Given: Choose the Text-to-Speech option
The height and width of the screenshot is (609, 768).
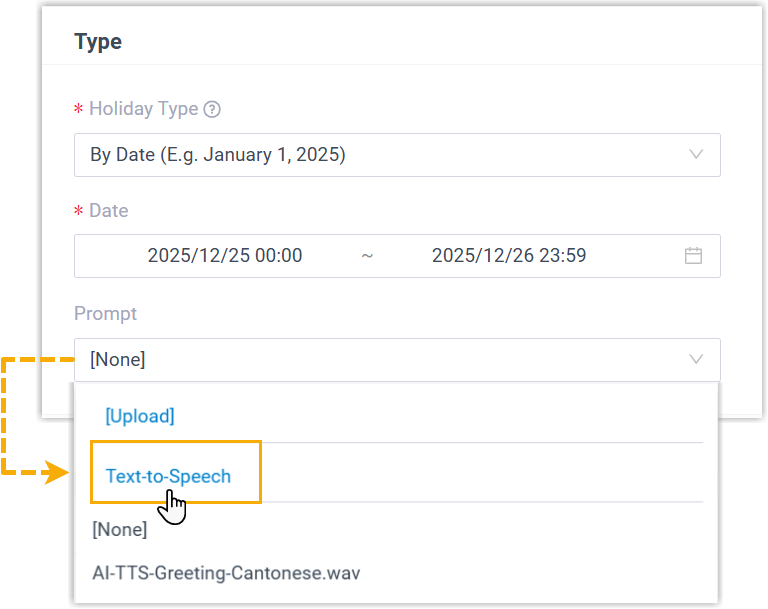Looking at the screenshot, I should click(168, 476).
